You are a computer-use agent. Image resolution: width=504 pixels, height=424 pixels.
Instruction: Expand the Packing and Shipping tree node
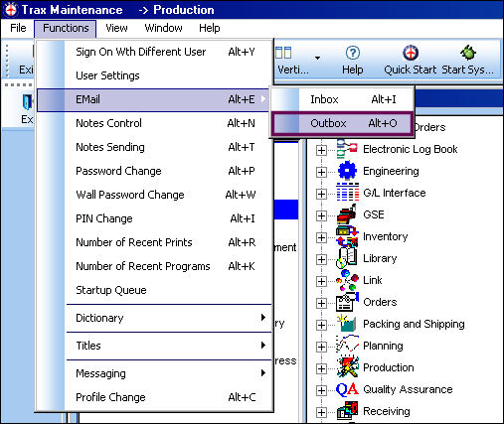(x=321, y=325)
